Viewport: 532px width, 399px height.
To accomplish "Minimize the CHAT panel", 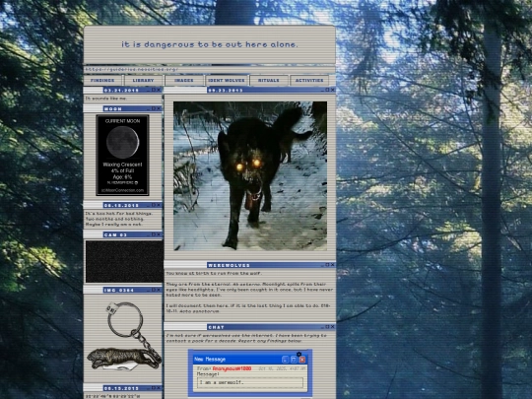I will pos(322,327).
